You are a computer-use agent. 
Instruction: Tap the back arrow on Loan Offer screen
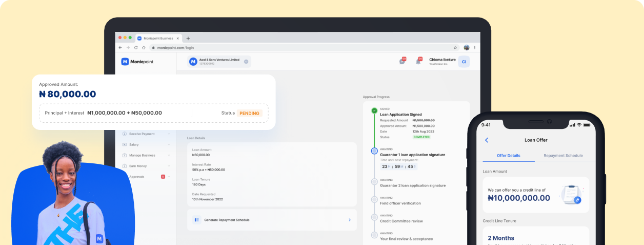click(487, 140)
